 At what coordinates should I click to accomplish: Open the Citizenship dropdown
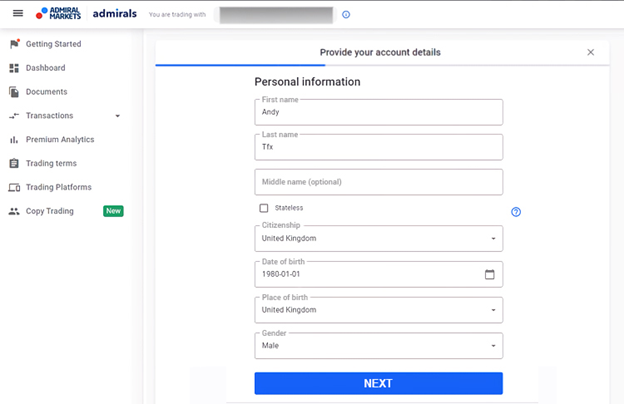point(378,238)
